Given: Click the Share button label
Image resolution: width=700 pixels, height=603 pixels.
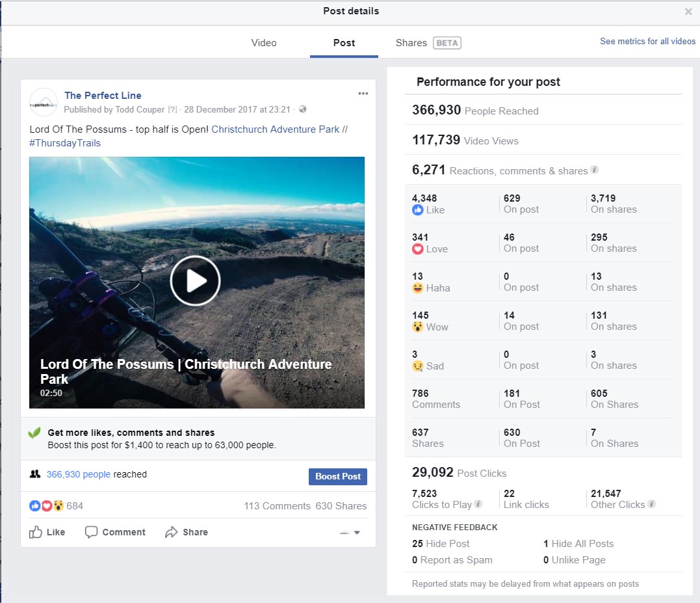Looking at the screenshot, I should [x=195, y=532].
